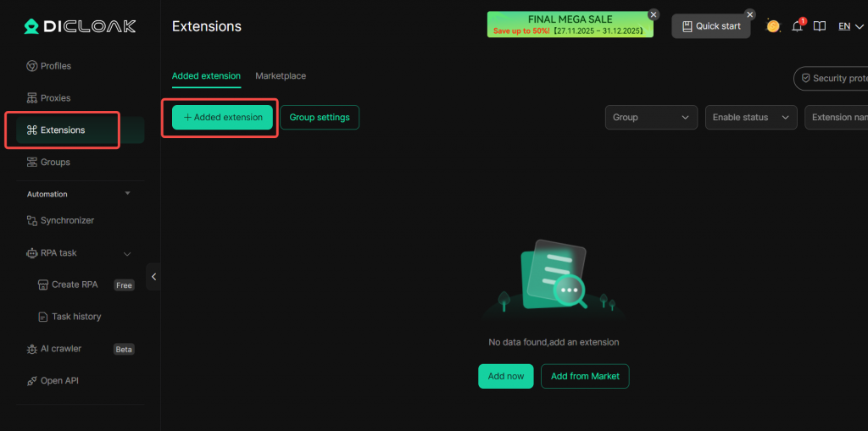Image resolution: width=868 pixels, height=431 pixels.
Task: Click the DICloak logo icon
Action: pos(31,26)
